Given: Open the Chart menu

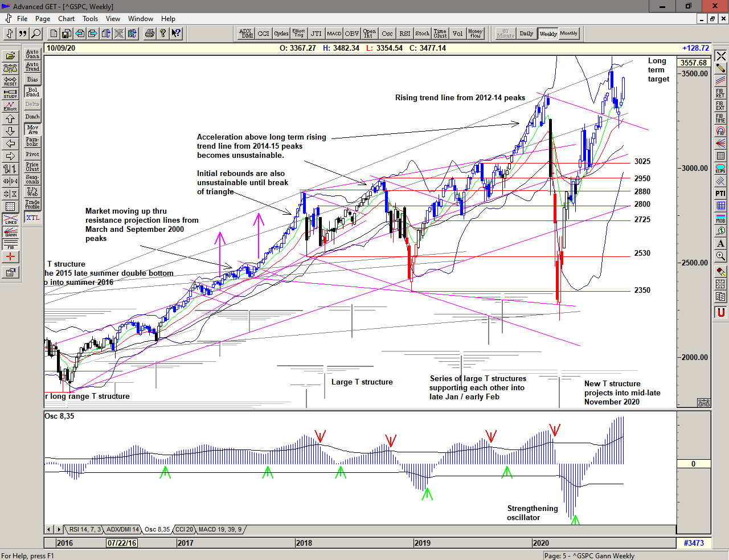Looking at the screenshot, I should pyautogui.click(x=66, y=19).
